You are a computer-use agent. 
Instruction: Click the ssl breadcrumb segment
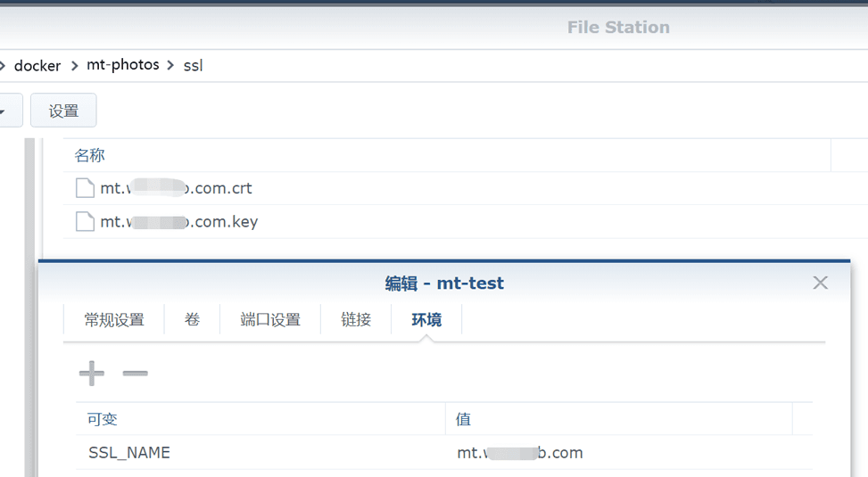(193, 66)
